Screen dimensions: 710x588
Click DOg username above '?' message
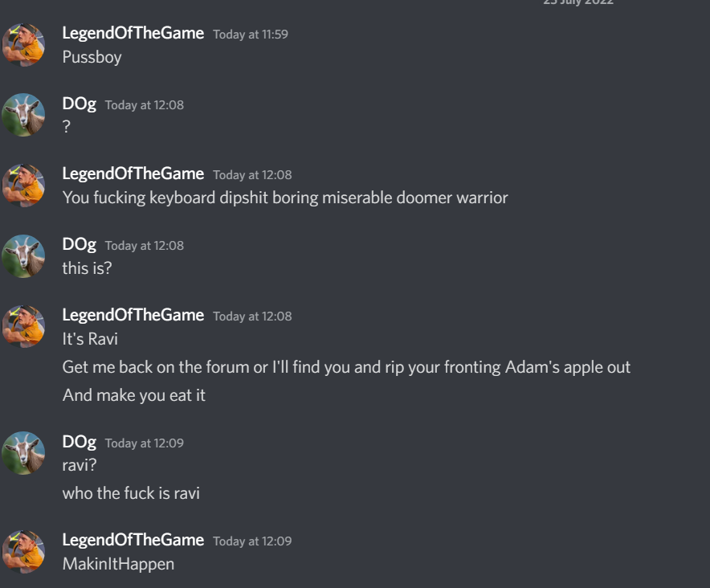tap(80, 104)
